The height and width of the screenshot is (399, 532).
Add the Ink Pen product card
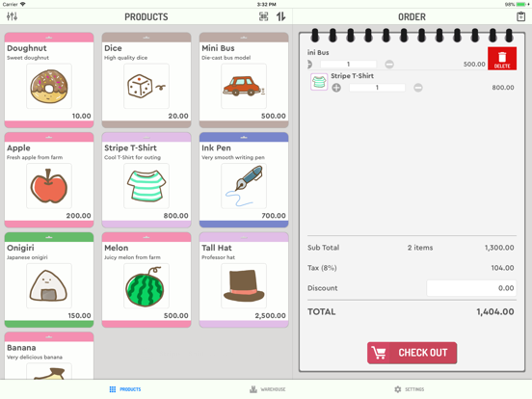(x=244, y=180)
